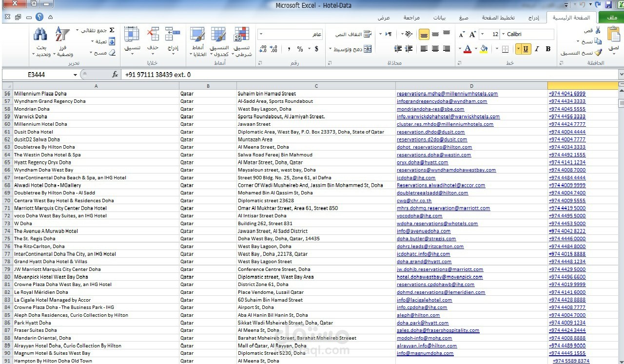
Task: Click the font color red A swatch
Action: 468,49
